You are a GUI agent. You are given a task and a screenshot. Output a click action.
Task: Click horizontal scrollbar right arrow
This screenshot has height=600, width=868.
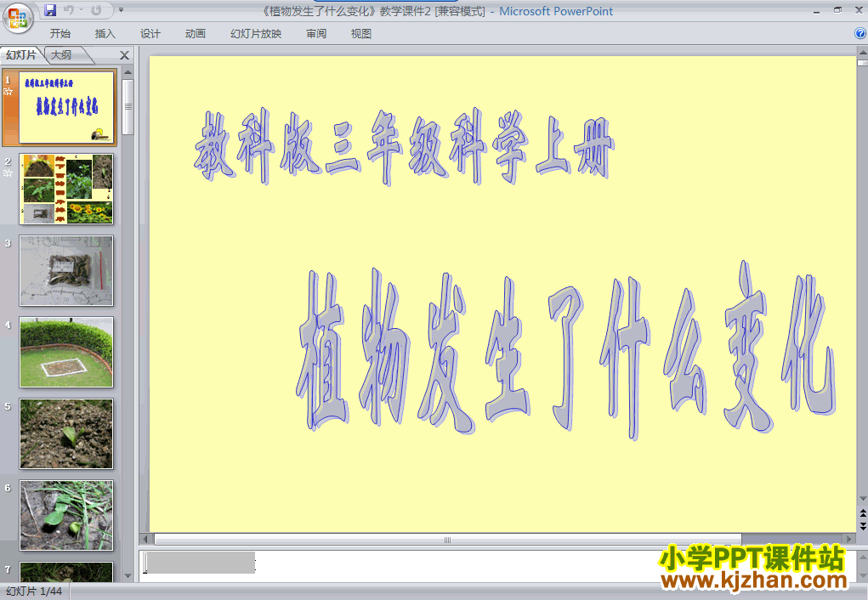pos(848,539)
